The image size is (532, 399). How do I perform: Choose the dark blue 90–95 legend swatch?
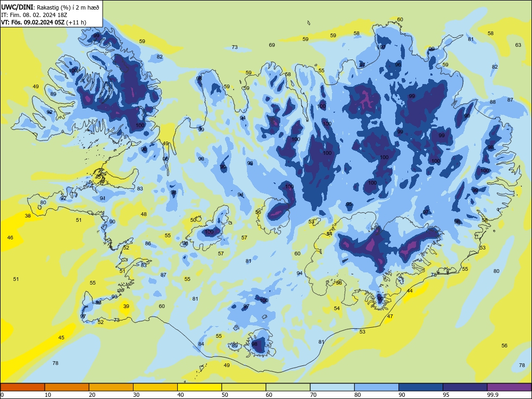tap(421, 387)
